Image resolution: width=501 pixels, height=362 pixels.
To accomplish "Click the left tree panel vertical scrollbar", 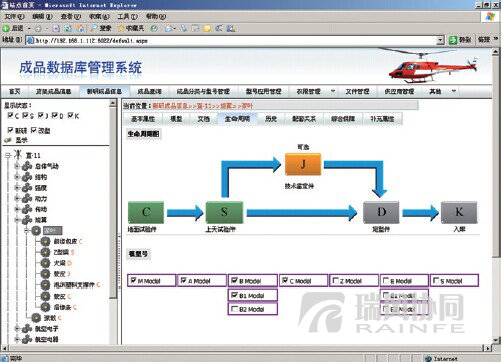I will [x=113, y=222].
